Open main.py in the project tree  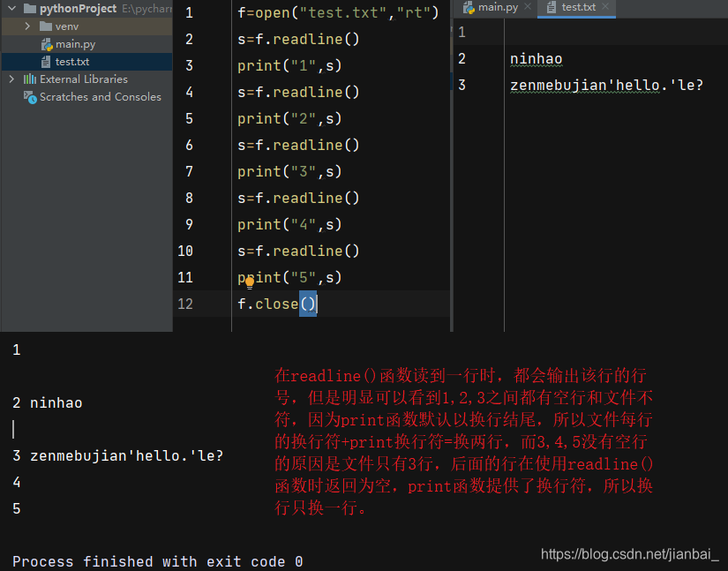(75, 44)
